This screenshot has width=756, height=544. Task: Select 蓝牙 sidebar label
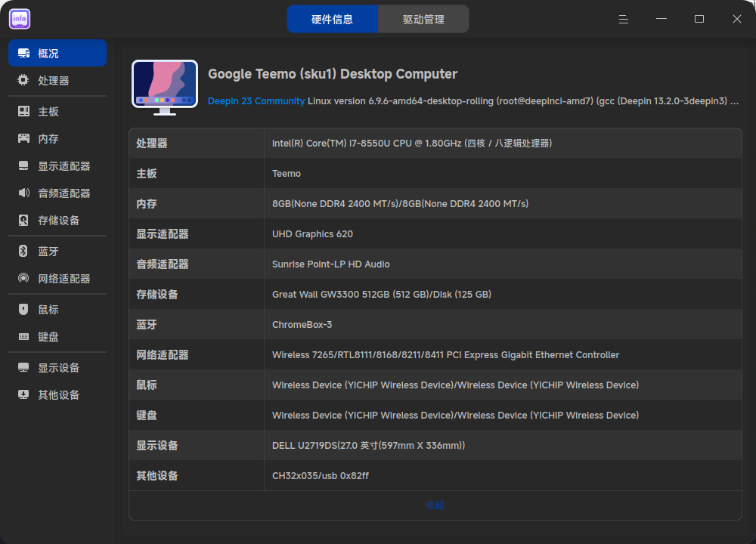[x=48, y=252]
